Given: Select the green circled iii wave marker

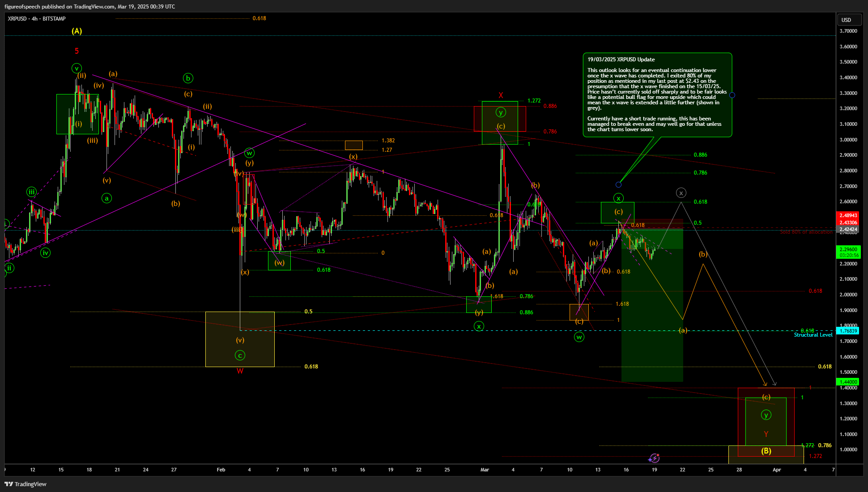Looking at the screenshot, I should pyautogui.click(x=31, y=192).
